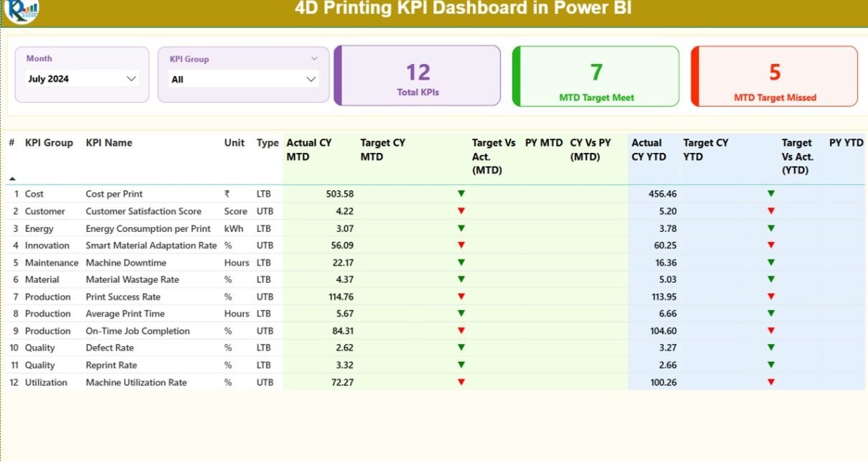
Task: Open the Month dropdown showing July 2024
Action: pos(131,78)
